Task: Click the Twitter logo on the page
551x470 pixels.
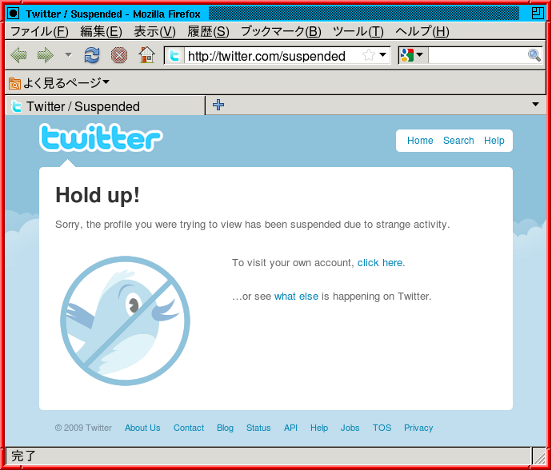Action: click(x=101, y=138)
